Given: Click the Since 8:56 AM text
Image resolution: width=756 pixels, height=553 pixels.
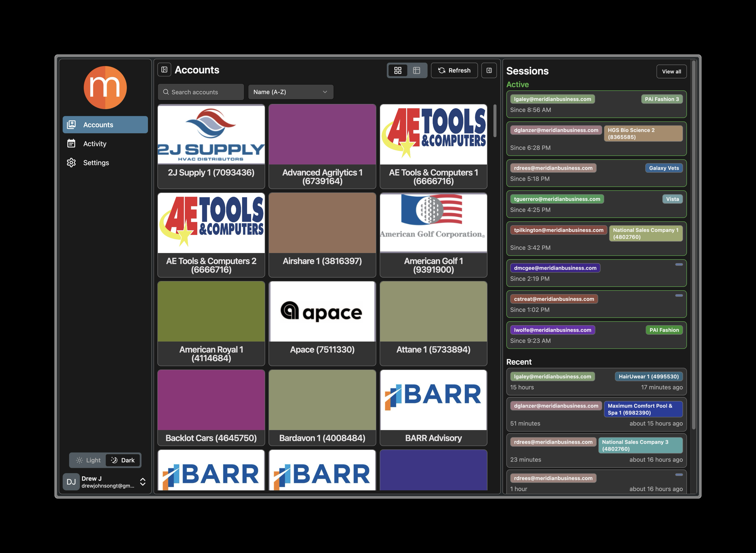Looking at the screenshot, I should coord(531,110).
